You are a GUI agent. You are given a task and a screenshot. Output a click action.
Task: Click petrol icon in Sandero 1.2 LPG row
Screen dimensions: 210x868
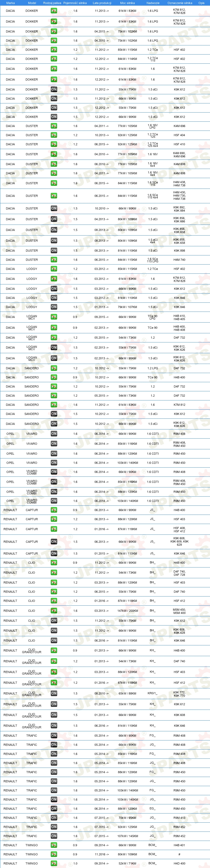pyautogui.click(x=54, y=368)
